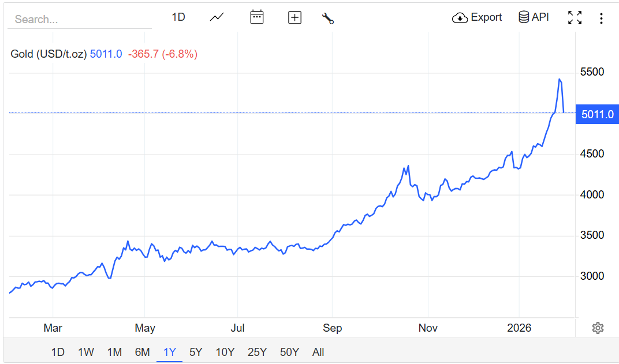Open the 1D interval dropdown

point(178,17)
